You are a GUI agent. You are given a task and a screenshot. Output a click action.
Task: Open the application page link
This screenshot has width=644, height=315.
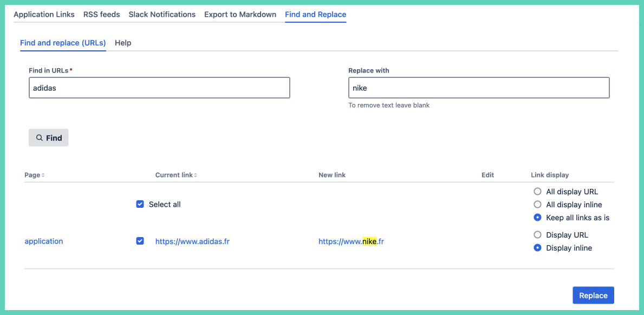[x=43, y=241]
